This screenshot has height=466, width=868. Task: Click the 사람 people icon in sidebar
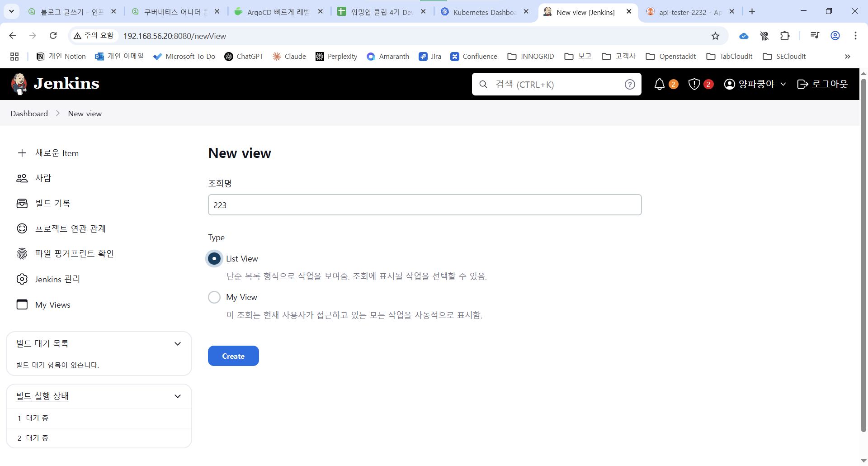pyautogui.click(x=22, y=178)
